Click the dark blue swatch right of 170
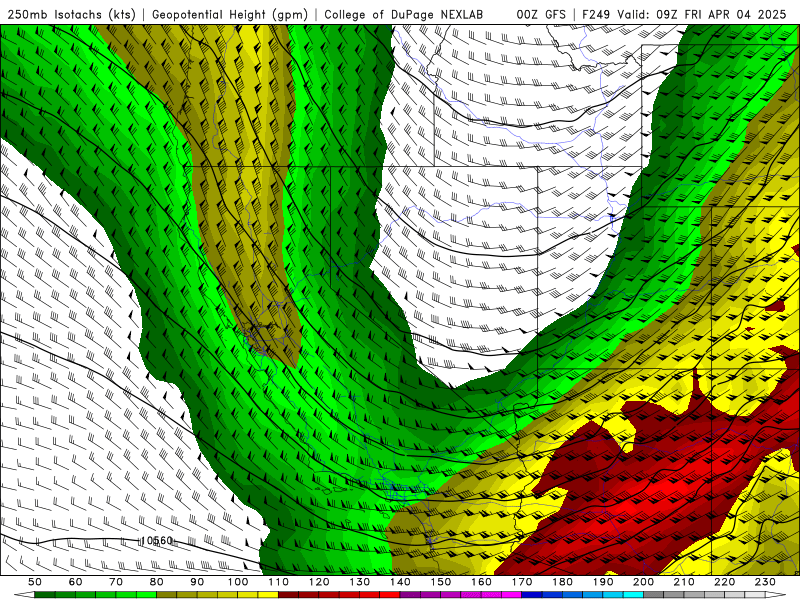The height and width of the screenshot is (600, 800). click(x=532, y=595)
